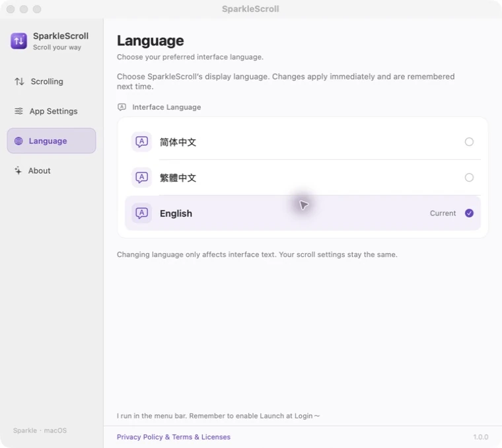Click the icon beside English
The image size is (502, 448).
click(x=141, y=213)
